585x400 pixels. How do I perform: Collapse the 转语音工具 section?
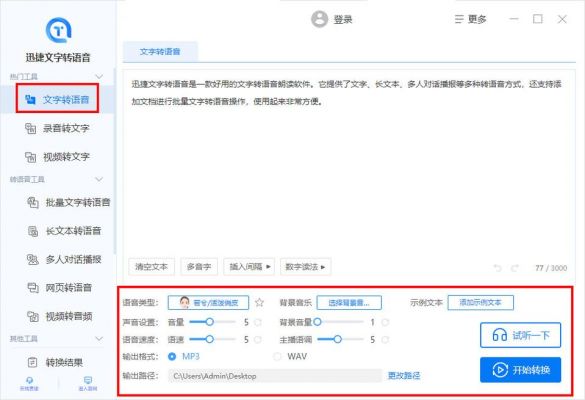click(x=99, y=179)
